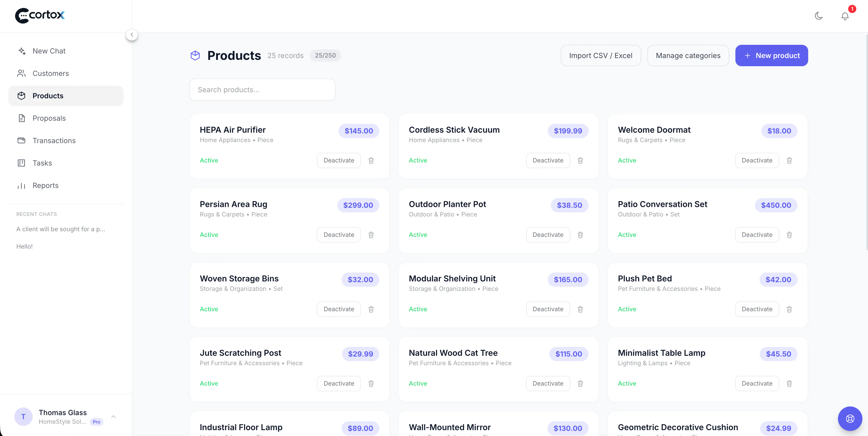Image resolution: width=868 pixels, height=436 pixels.
Task: Click the $199.99 Cordless Stick Vacuum price
Action: (568, 131)
